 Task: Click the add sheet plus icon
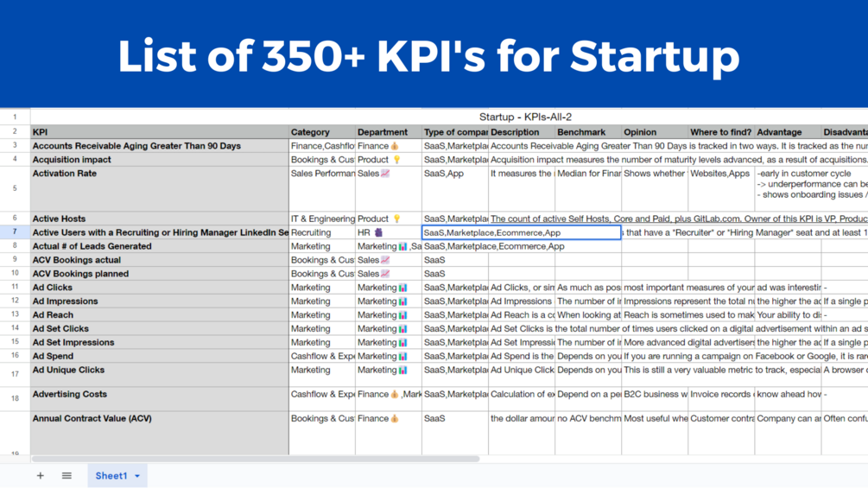point(41,475)
